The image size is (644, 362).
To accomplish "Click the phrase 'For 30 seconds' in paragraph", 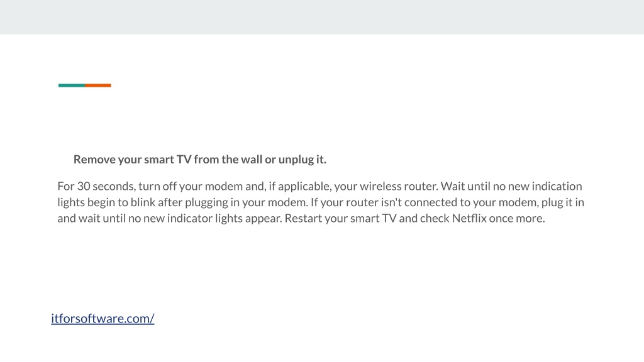I will pos(96,186).
